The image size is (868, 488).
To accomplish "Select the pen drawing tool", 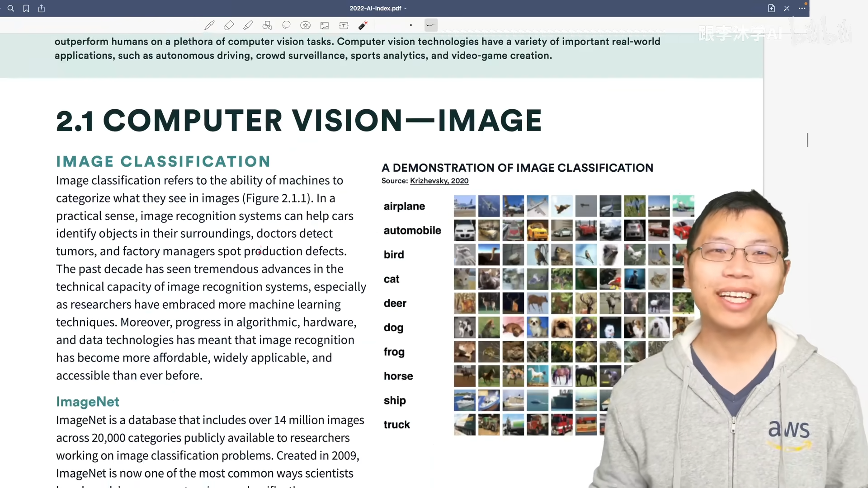I will tap(209, 26).
